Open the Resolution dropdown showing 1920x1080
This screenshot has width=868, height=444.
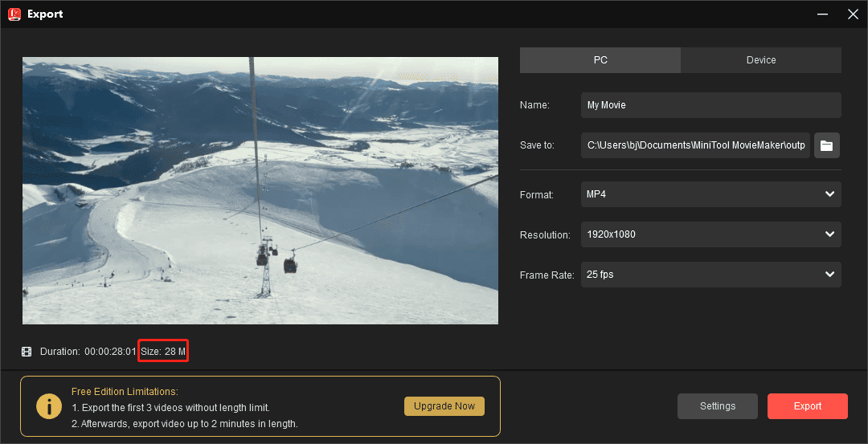710,234
